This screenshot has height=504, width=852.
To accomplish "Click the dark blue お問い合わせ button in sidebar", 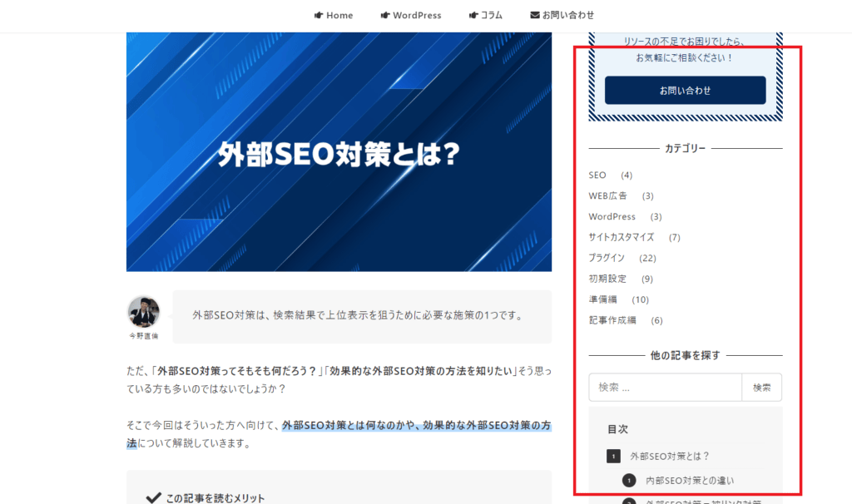I will pyautogui.click(x=686, y=90).
